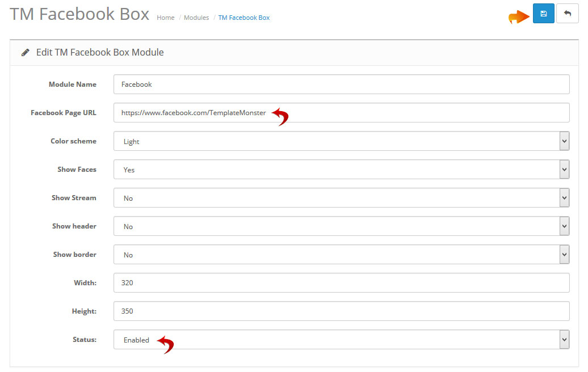Open the Modules breadcrumb link
This screenshot has height=372, width=588.
196,18
